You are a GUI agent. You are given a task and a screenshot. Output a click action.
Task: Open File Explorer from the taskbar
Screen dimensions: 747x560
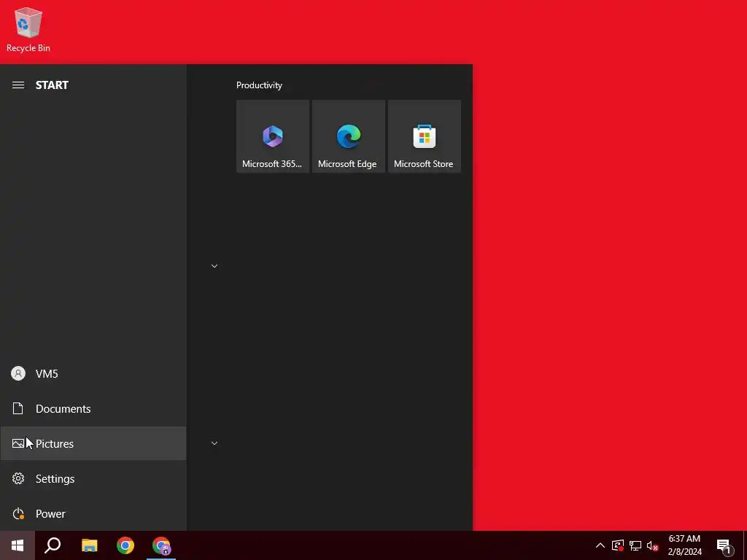click(x=89, y=545)
